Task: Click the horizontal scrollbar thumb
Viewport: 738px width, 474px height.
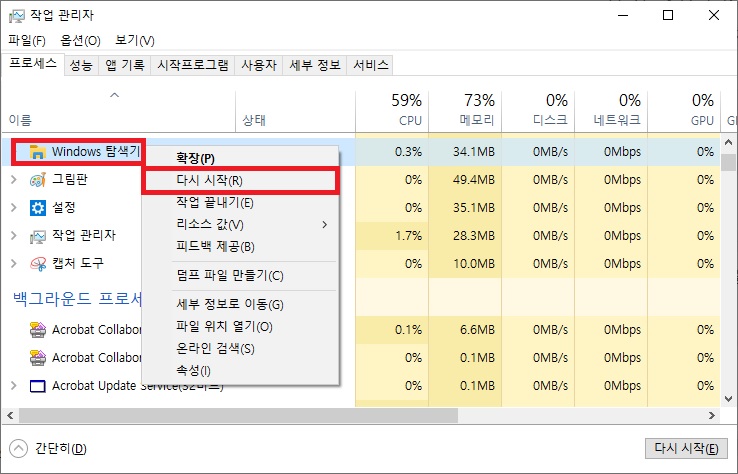Action: (238, 416)
